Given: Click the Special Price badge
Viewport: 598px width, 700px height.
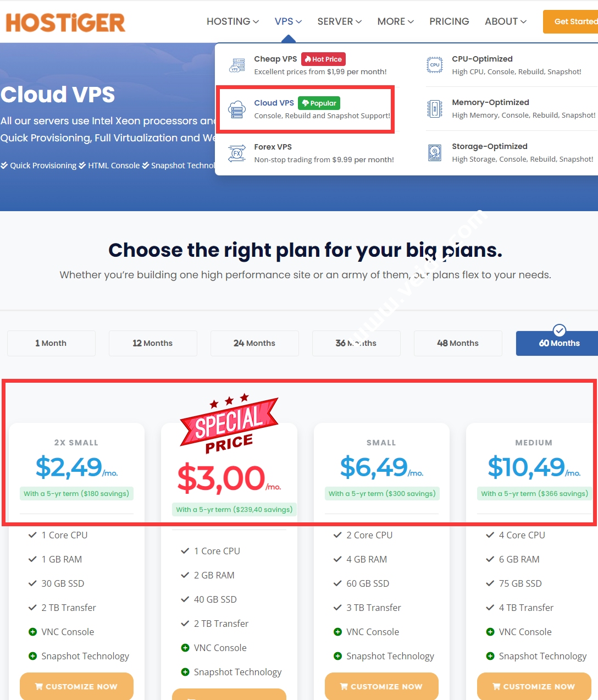Looking at the screenshot, I should click(x=229, y=424).
